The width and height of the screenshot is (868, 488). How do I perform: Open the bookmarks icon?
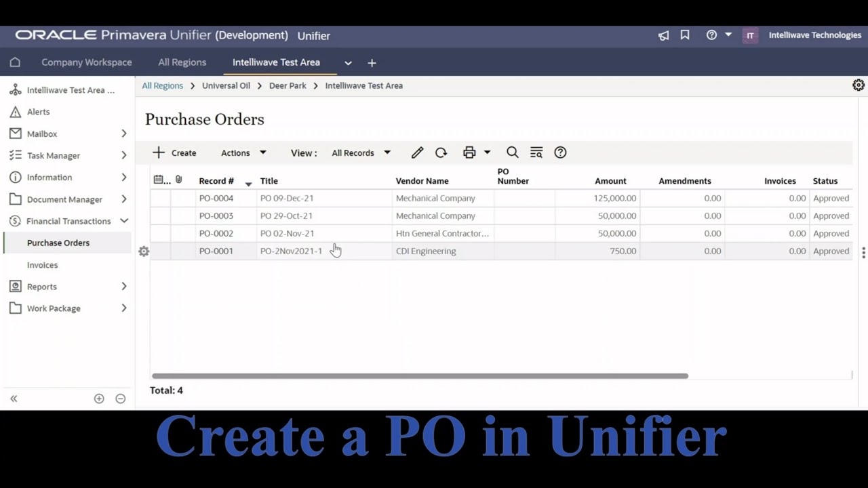(685, 35)
